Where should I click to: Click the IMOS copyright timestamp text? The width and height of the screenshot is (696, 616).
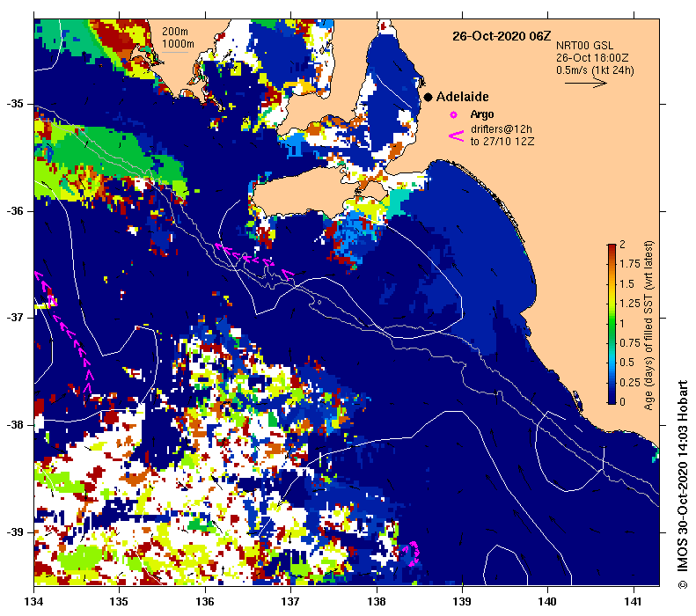(x=682, y=484)
